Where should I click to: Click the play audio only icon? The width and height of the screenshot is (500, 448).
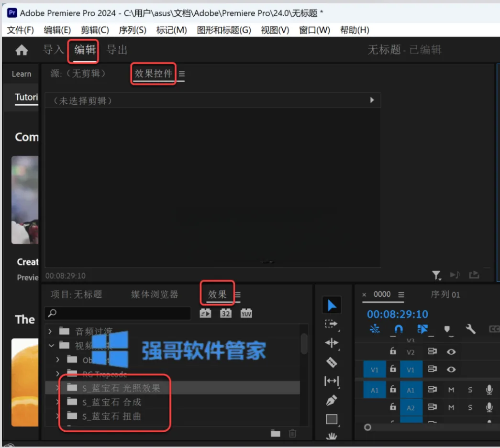[455, 274]
